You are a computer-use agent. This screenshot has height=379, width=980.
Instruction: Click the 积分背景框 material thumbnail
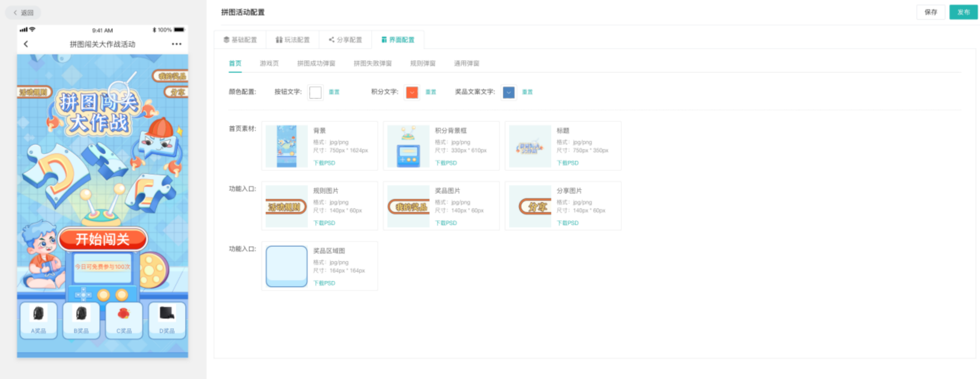coord(408,146)
